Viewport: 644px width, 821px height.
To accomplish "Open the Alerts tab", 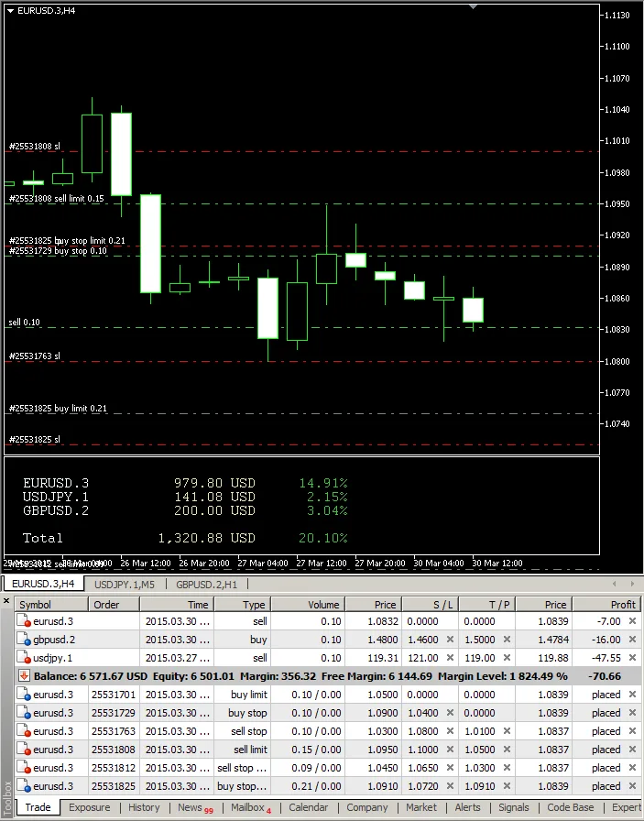I will pos(467,807).
